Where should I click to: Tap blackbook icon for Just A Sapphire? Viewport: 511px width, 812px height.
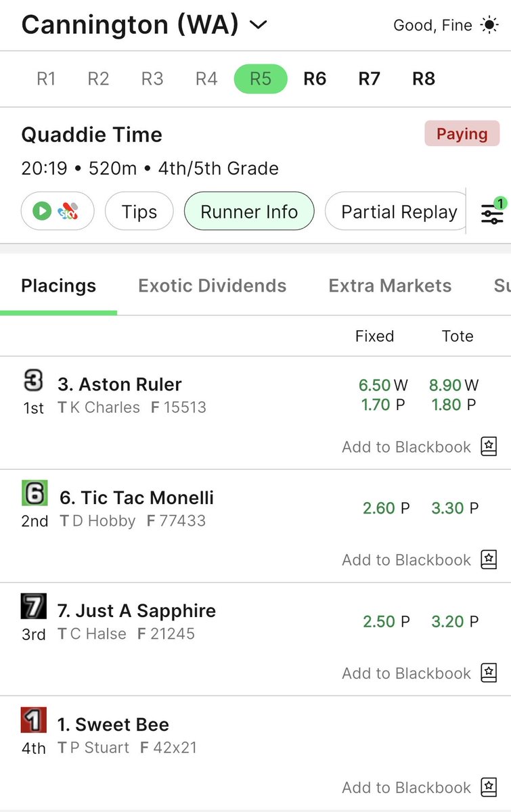pyautogui.click(x=489, y=673)
